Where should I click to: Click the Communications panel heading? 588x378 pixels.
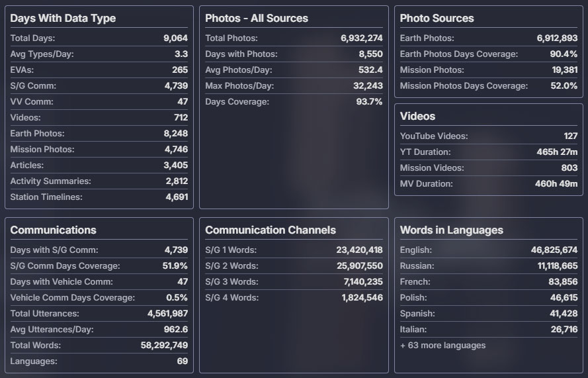53,230
